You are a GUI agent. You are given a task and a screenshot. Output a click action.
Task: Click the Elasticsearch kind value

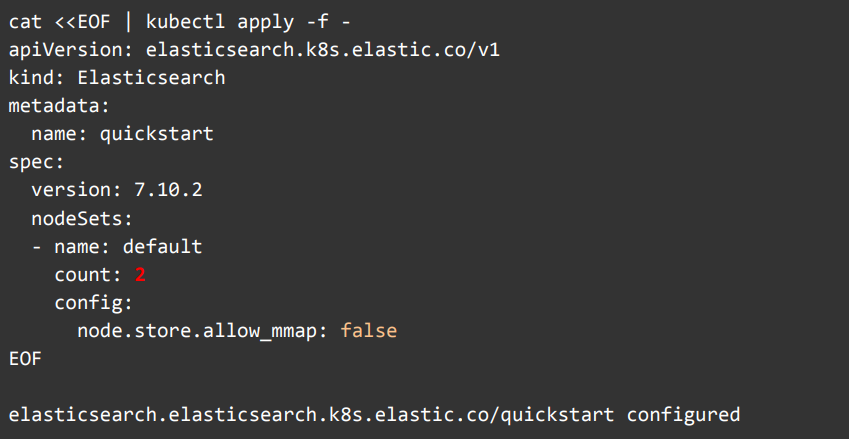[151, 77]
